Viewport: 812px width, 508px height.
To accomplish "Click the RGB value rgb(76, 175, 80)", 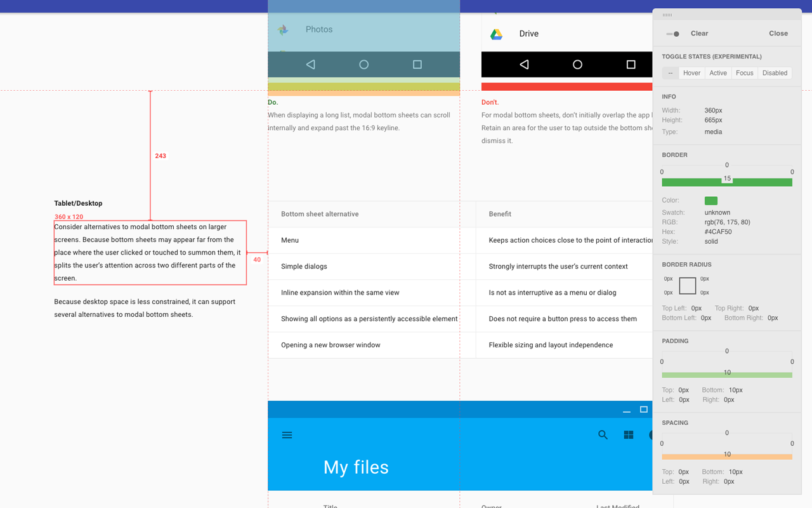I will click(x=727, y=222).
